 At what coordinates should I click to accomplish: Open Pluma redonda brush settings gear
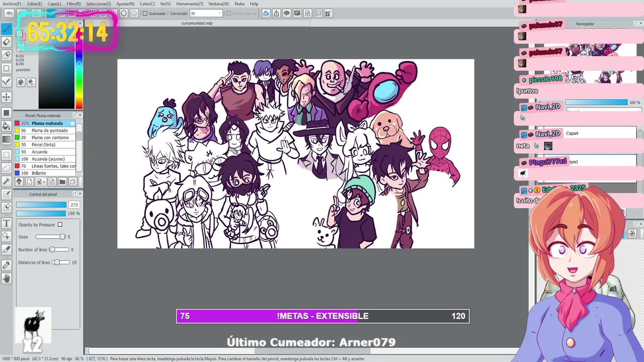point(72,123)
